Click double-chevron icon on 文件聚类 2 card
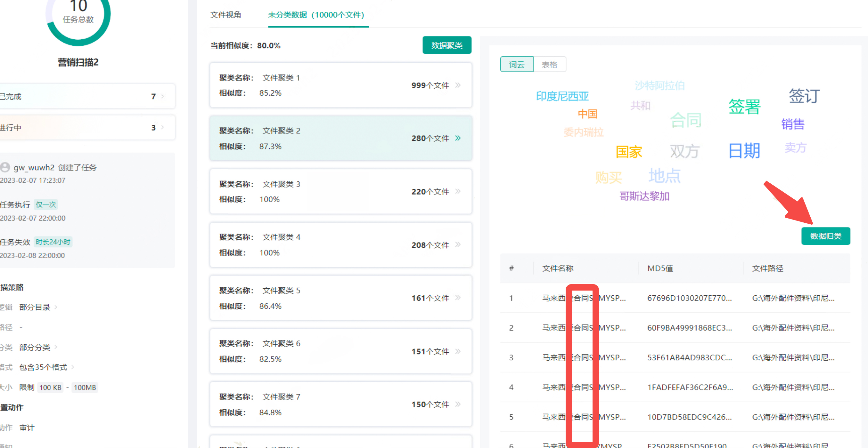This screenshot has width=868, height=448. [458, 138]
